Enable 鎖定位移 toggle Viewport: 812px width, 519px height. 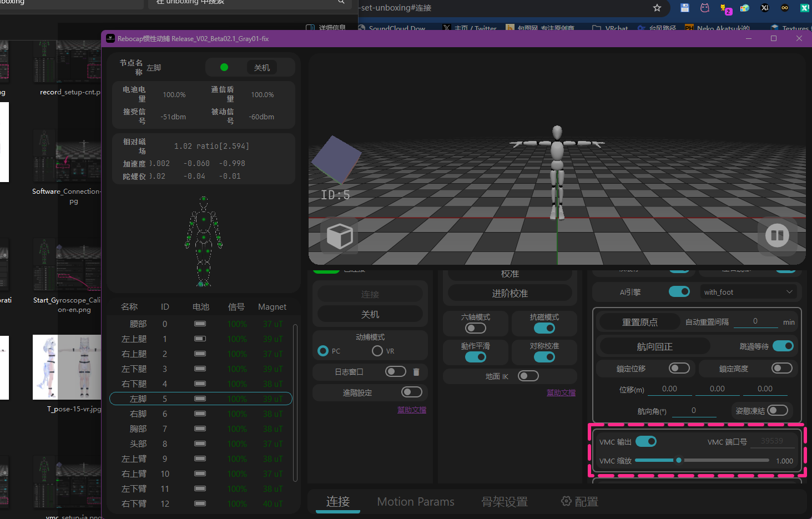coord(679,368)
